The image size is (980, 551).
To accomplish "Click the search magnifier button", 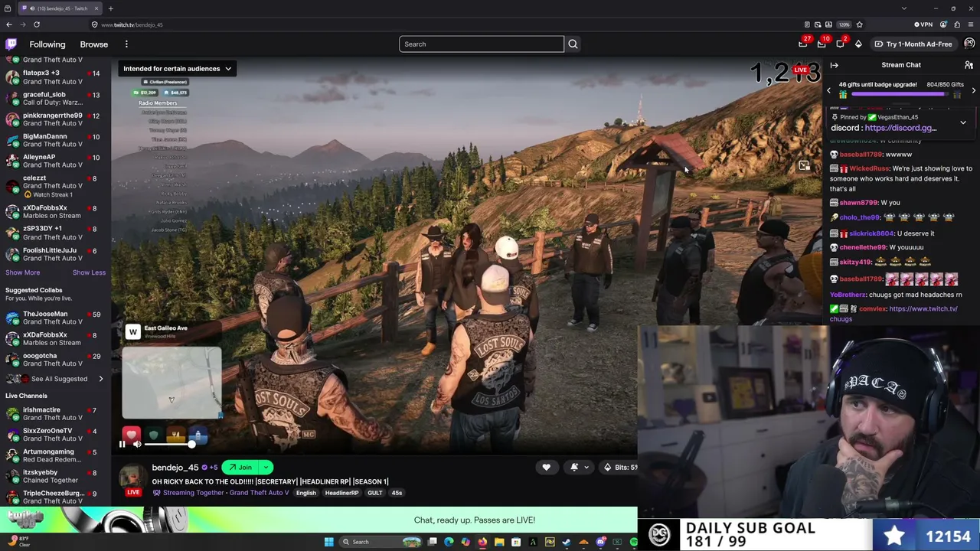I will pyautogui.click(x=573, y=44).
